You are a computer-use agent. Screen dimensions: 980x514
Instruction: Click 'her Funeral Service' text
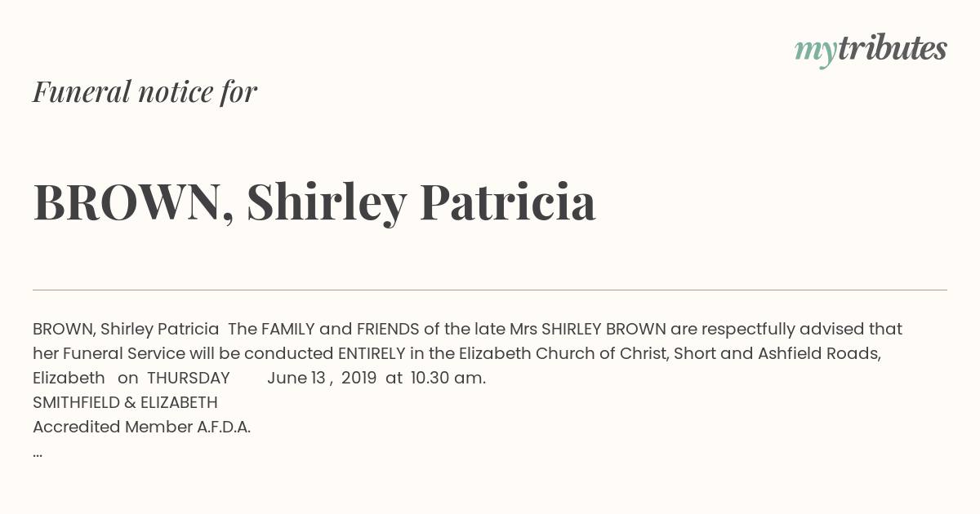pos(109,353)
